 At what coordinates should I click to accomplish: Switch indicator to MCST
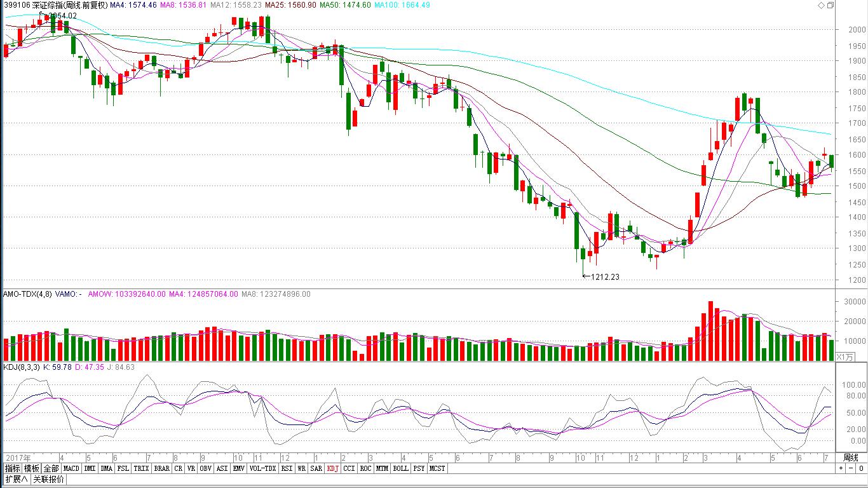pyautogui.click(x=437, y=468)
